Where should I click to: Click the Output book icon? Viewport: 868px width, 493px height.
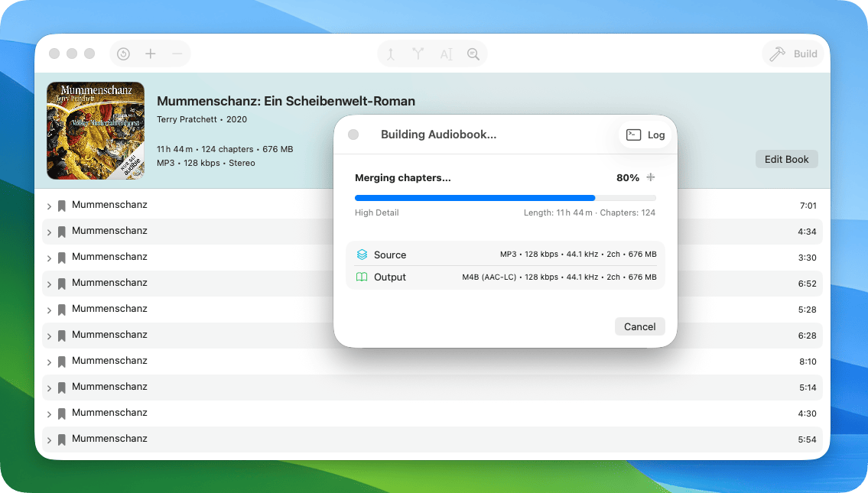(362, 277)
